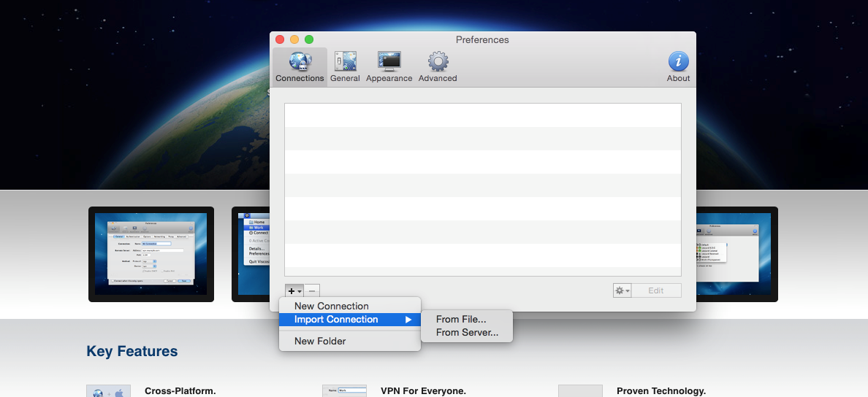This screenshot has width=868, height=397.
Task: Select From File... in the submenu
Action: click(467, 320)
